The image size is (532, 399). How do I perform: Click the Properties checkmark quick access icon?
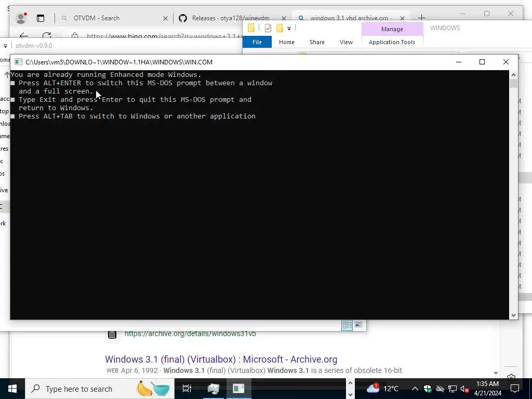tap(268, 28)
